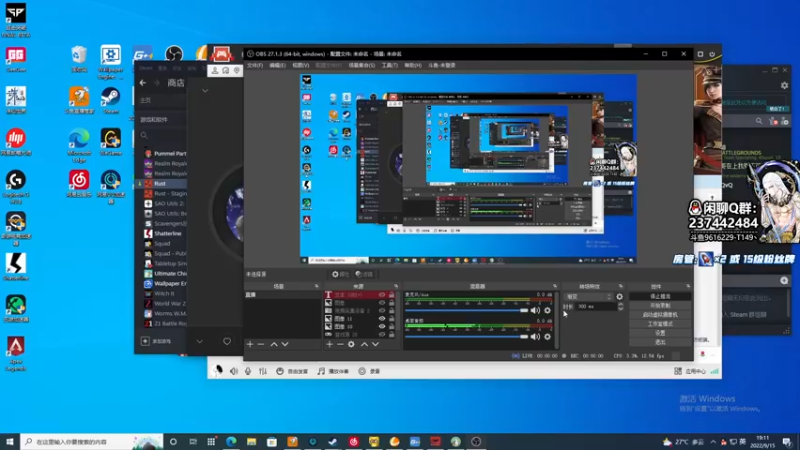The image size is (800, 450).
Task: Toggle visibility eye of 图像 11 source
Action: click(x=382, y=318)
